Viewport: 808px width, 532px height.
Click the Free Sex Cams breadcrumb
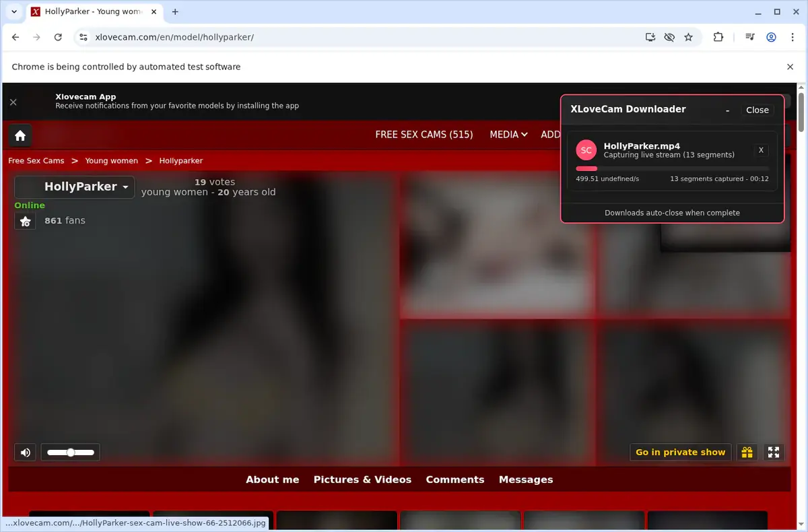tap(36, 160)
